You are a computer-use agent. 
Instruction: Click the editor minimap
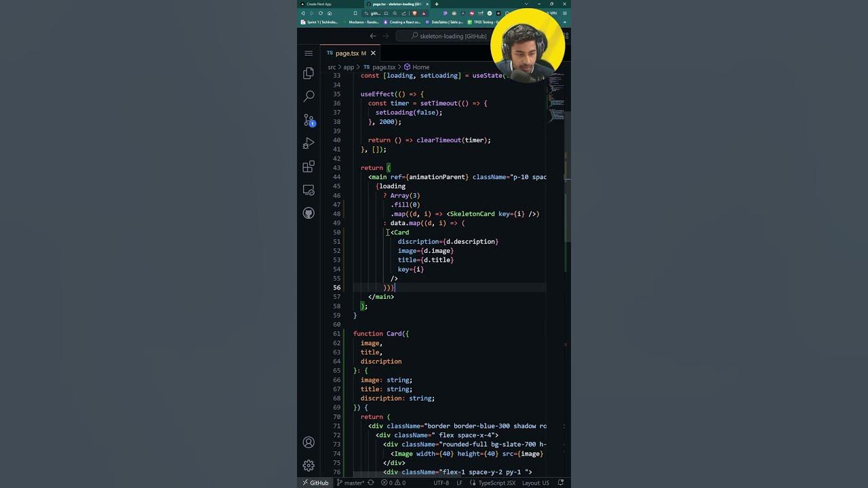click(557, 98)
